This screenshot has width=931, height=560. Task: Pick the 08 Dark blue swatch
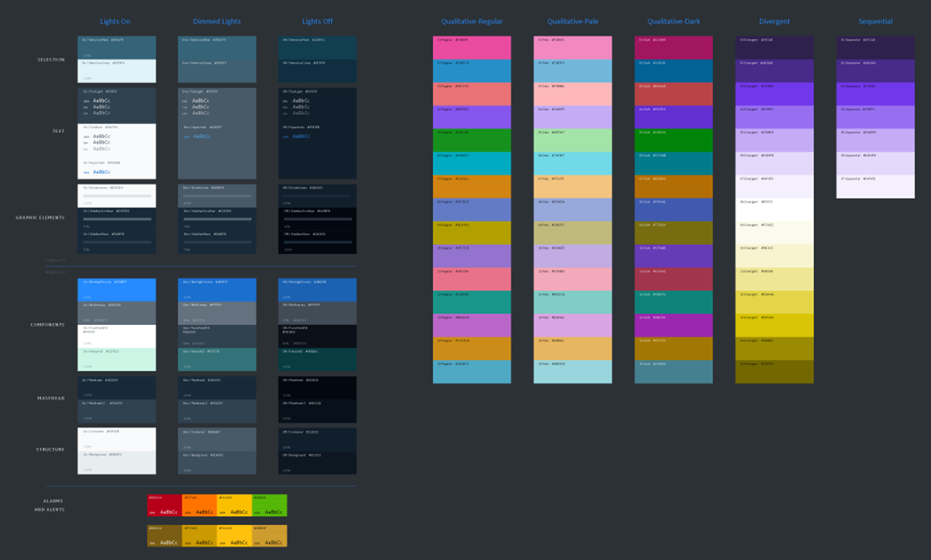click(x=673, y=210)
